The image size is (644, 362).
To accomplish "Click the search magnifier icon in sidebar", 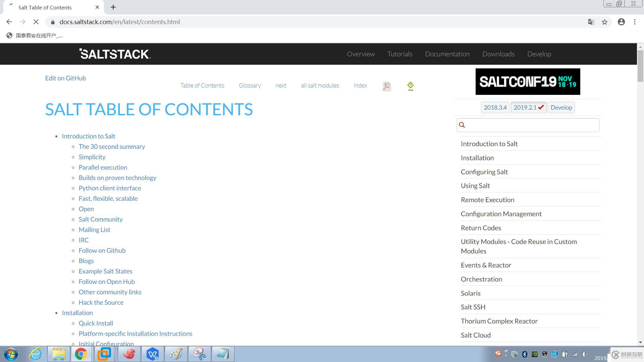I will [x=462, y=125].
